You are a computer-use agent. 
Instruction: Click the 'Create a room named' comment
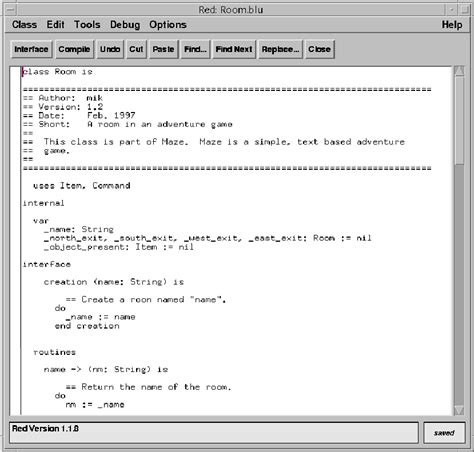[x=146, y=299]
